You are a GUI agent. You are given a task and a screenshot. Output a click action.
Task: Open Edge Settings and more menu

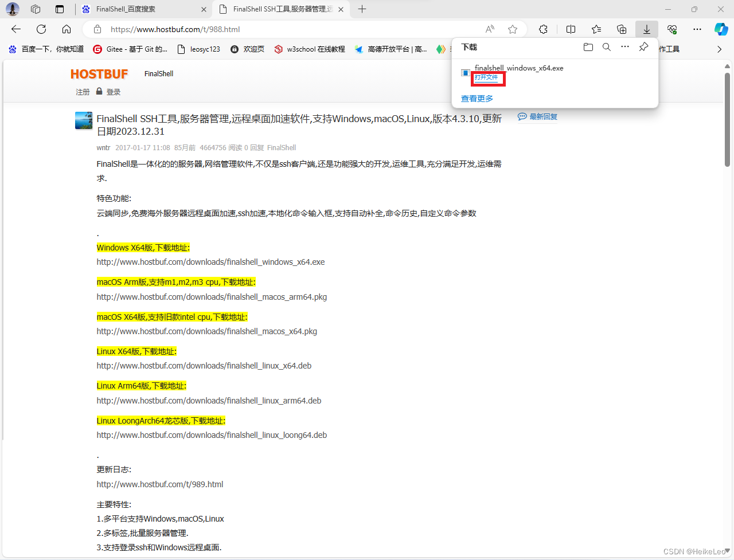tap(697, 29)
